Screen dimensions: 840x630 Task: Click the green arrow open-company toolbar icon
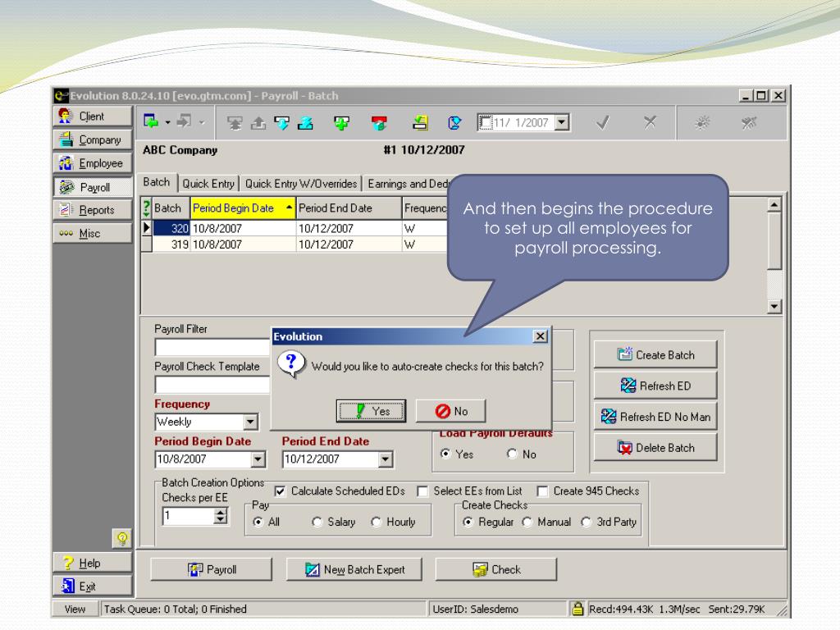point(151,122)
